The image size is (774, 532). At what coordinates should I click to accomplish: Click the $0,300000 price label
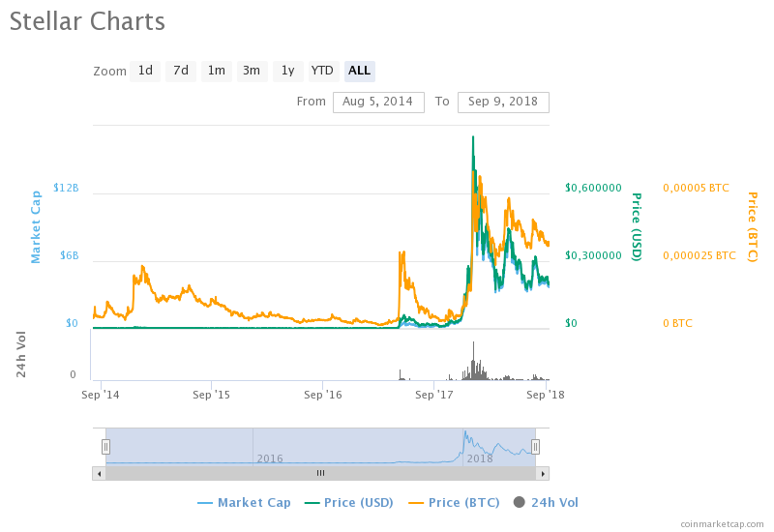(593, 255)
